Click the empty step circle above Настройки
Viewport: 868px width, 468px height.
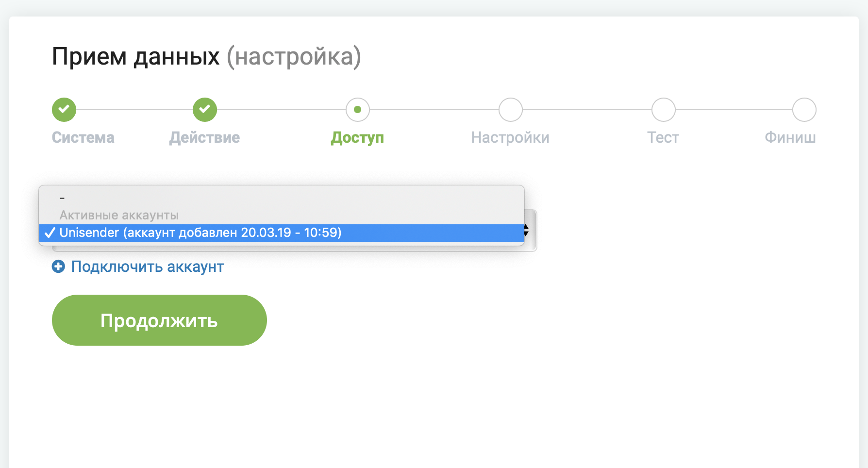point(511,110)
